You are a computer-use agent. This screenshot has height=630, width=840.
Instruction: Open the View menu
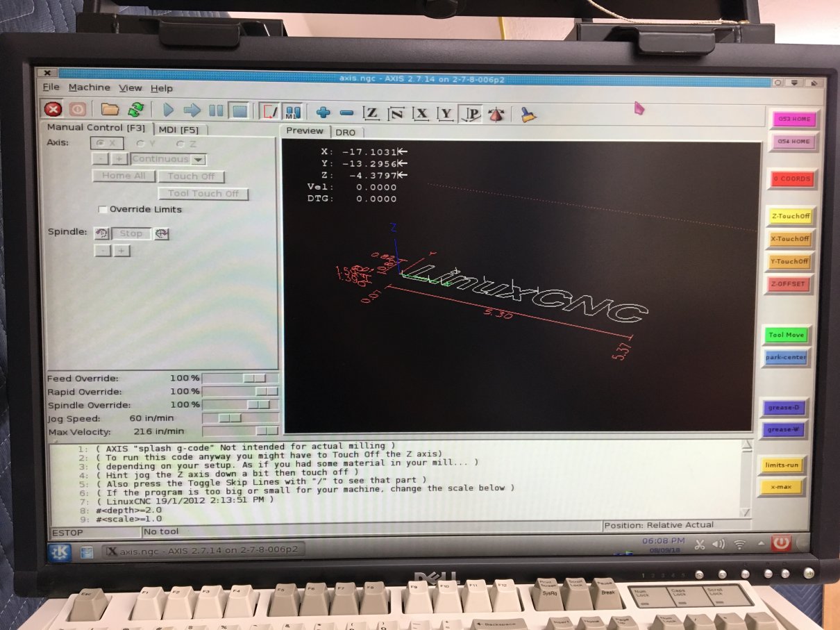(130, 88)
